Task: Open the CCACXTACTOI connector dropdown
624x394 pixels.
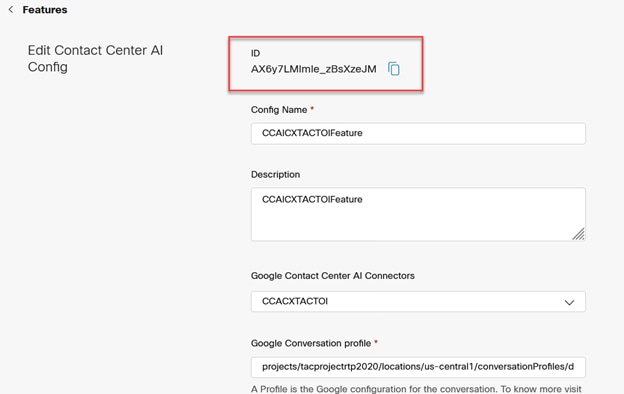Action: click(x=418, y=302)
